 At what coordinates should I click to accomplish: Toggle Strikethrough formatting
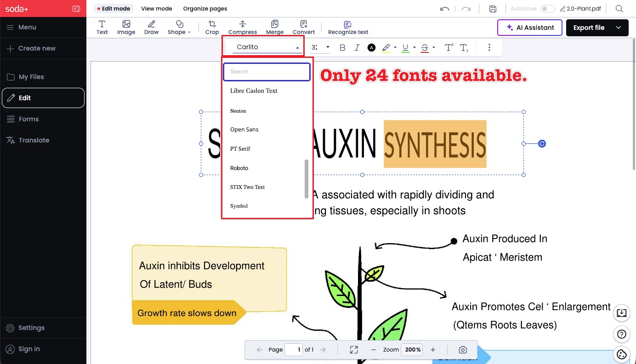[424, 48]
